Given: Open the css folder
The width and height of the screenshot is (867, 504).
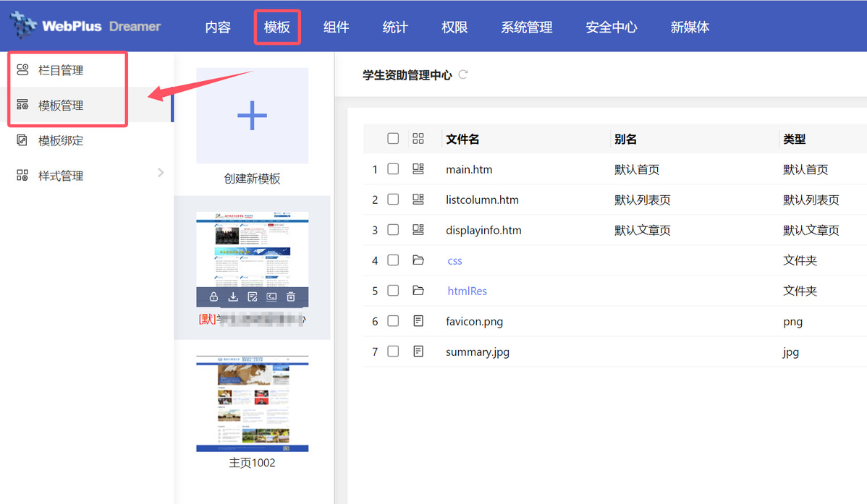Looking at the screenshot, I should pos(454,261).
